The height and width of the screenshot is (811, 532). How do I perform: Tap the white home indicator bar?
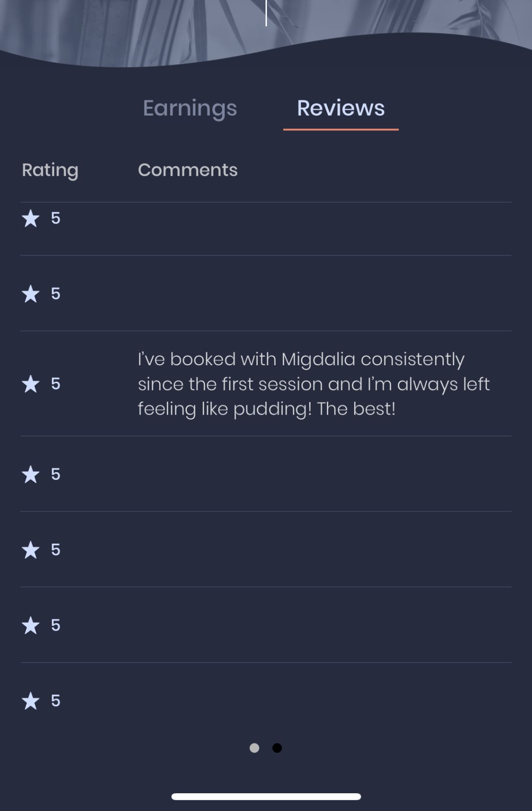[266, 797]
